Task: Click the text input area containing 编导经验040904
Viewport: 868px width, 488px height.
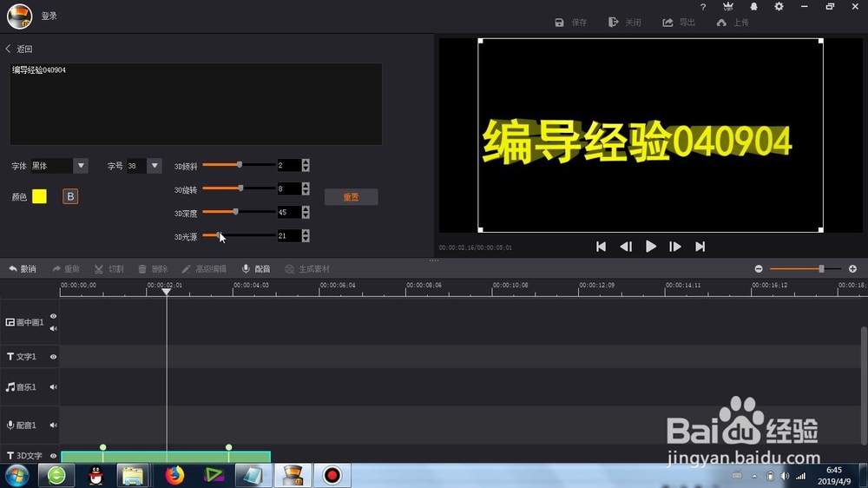Action: click(196, 104)
